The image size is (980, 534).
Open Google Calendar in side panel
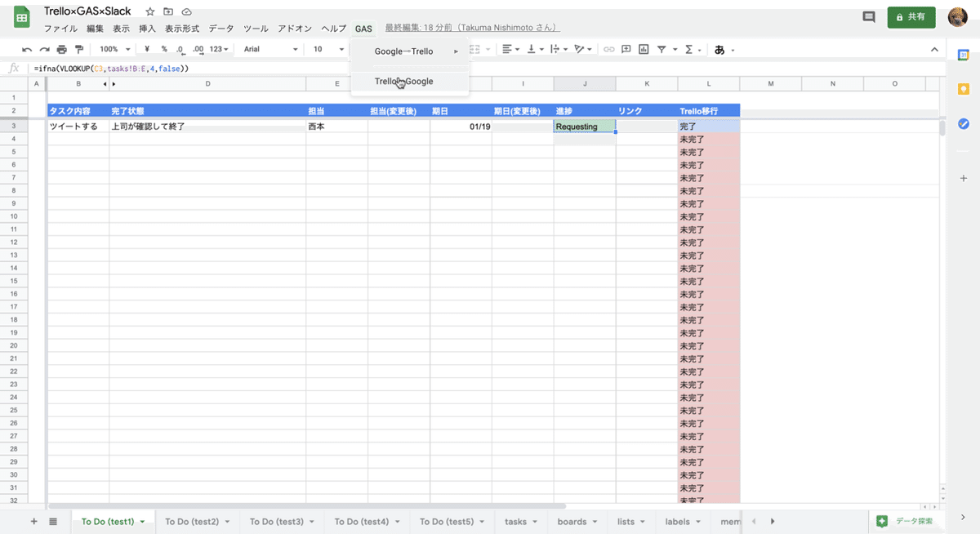coord(964,55)
